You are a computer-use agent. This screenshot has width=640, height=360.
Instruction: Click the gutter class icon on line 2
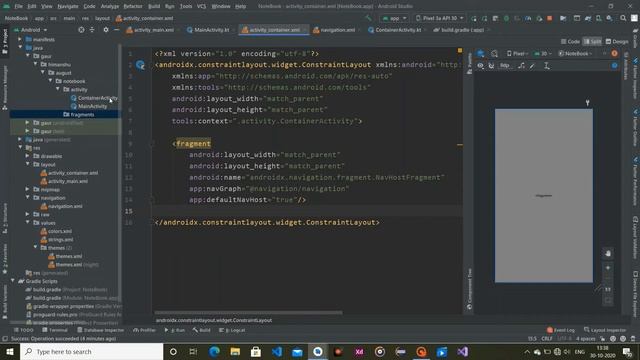coord(140,65)
